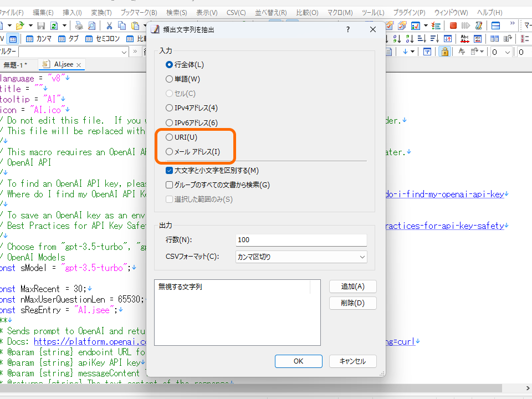Click the gold padlock icon
The image size is (532, 399).
tap(445, 52)
